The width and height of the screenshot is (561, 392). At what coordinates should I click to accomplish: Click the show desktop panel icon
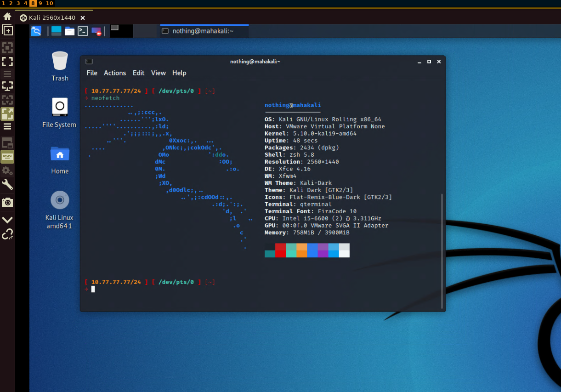tap(56, 31)
